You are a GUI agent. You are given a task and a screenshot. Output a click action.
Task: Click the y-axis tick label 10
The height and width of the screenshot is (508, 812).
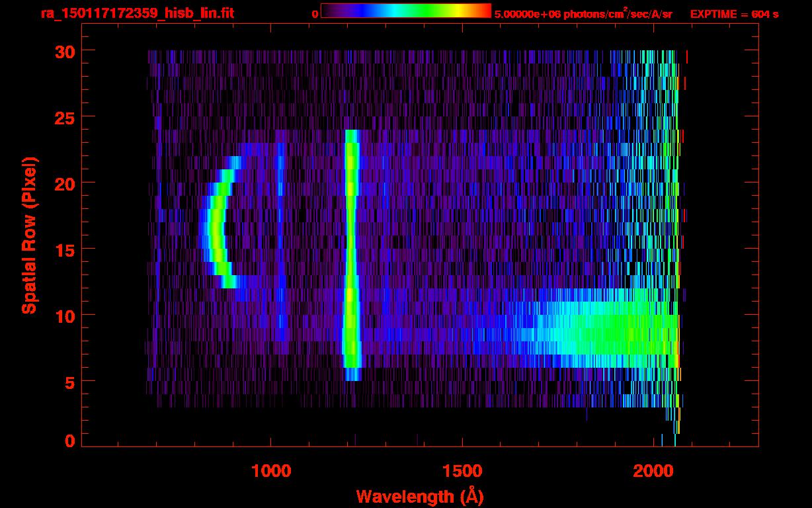tap(63, 316)
